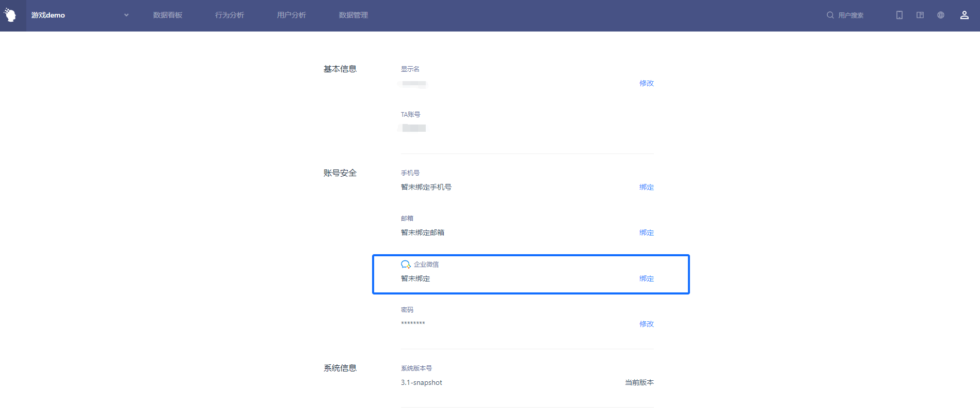The width and height of the screenshot is (980, 419).
Task: Click the book/documentation icon in header
Action: point(920,15)
